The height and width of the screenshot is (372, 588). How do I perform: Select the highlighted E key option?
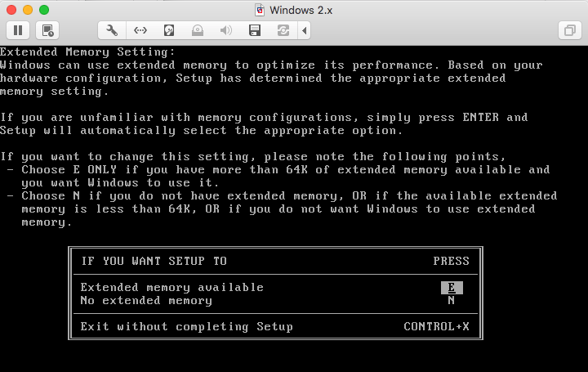[x=452, y=288]
